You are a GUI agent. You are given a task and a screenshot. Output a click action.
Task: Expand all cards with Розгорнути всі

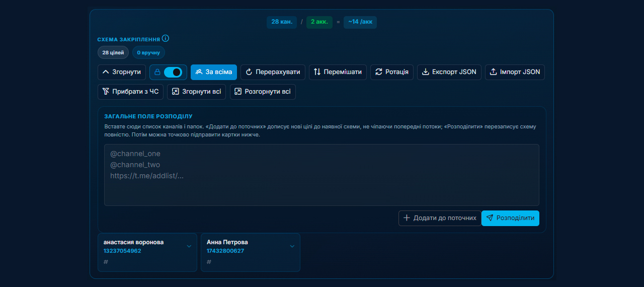coord(263,92)
